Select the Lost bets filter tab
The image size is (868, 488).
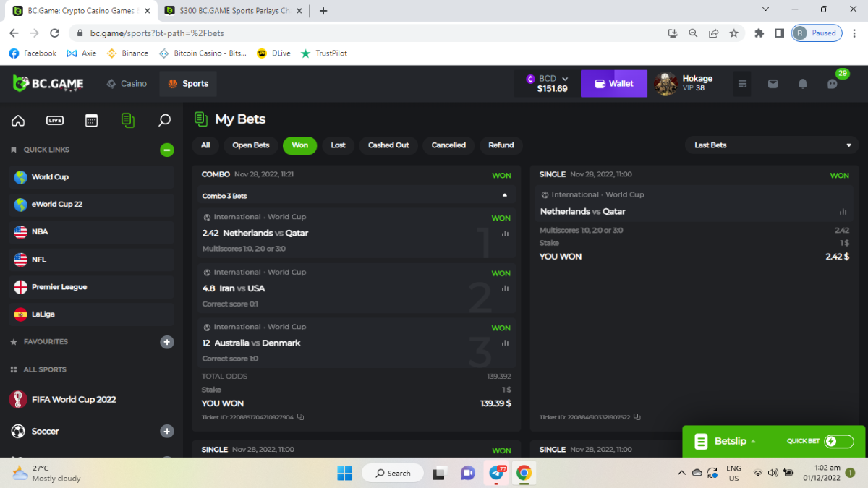click(338, 145)
